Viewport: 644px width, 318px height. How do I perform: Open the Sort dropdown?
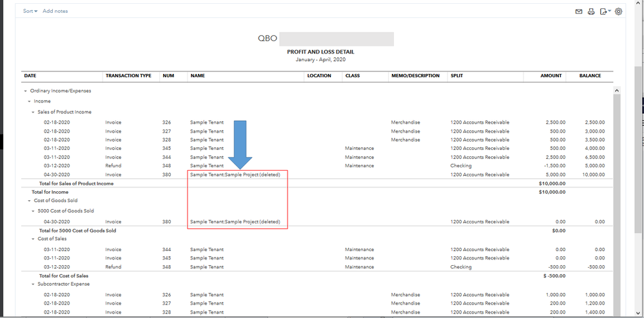(x=30, y=11)
